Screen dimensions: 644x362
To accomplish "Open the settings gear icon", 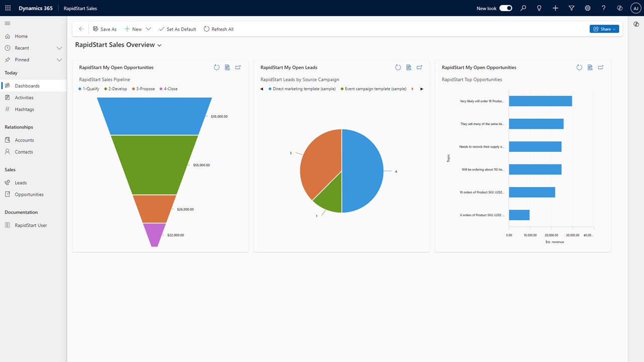I will (x=588, y=8).
